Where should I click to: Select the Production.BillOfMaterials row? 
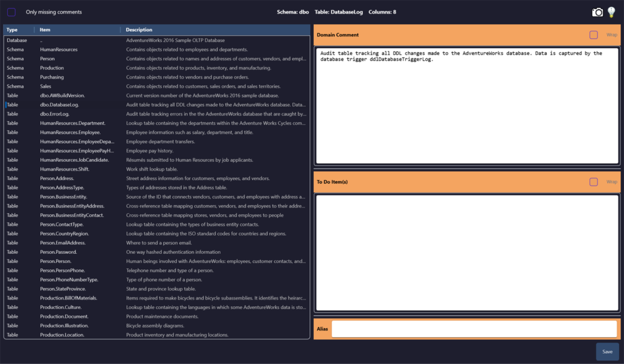(x=157, y=298)
